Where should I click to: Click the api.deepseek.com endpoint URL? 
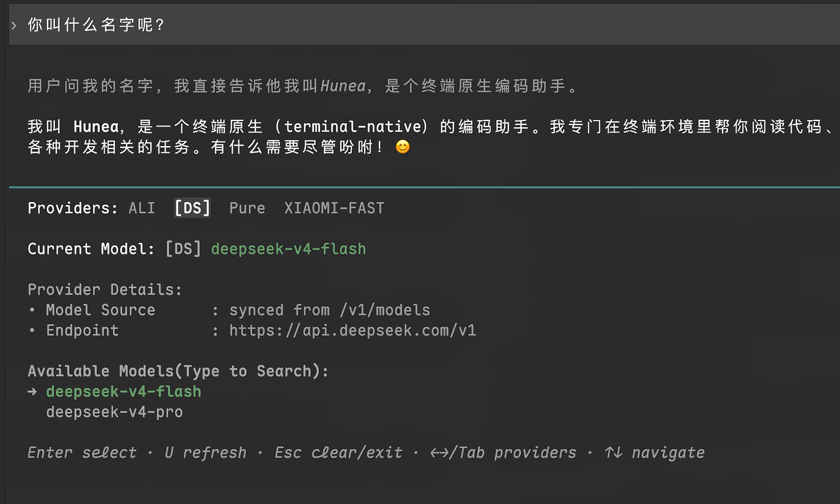point(352,331)
